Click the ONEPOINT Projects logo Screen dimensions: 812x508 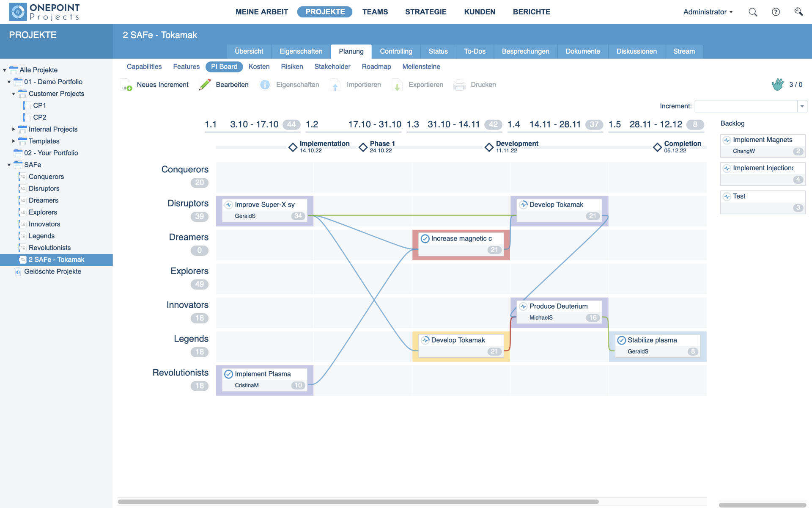click(x=41, y=11)
